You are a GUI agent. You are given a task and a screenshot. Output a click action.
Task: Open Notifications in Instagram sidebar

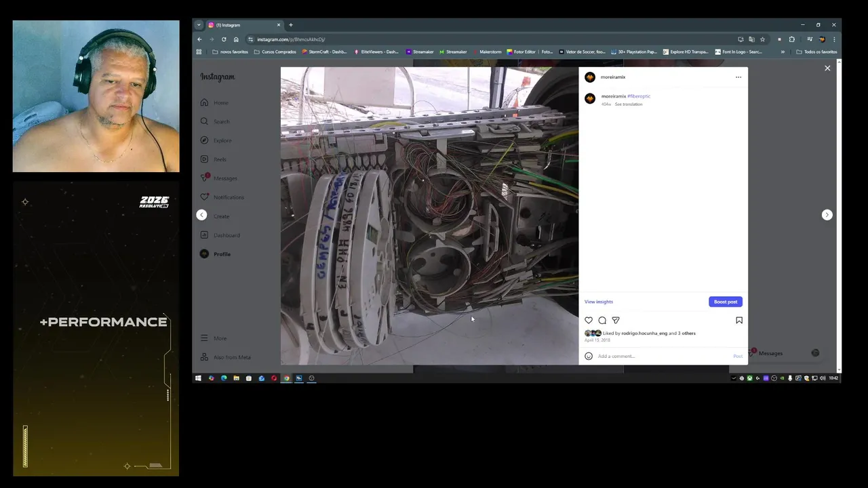coord(222,197)
